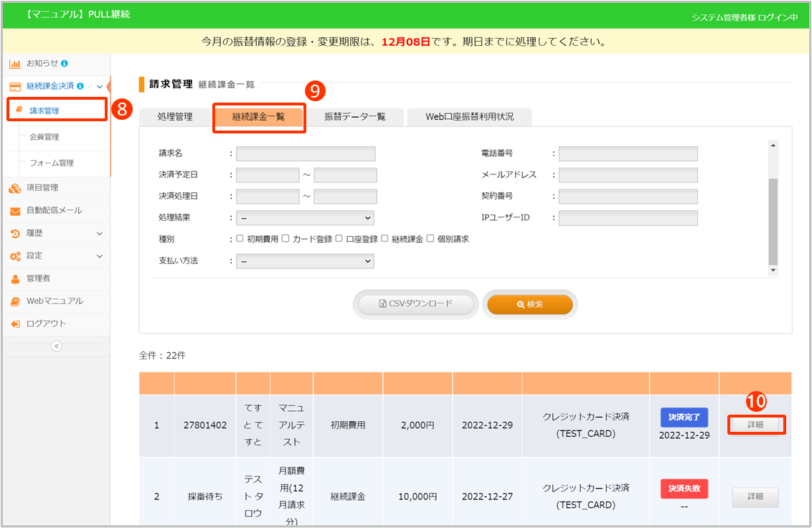Click the お知らせ chart icon in sidebar
This screenshot has width=812, height=528.
(x=14, y=64)
